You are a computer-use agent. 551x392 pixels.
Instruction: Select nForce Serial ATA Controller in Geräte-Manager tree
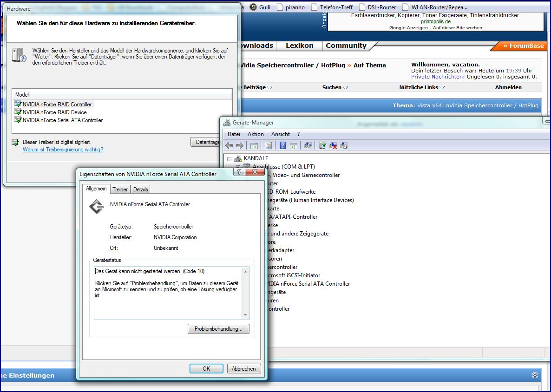coord(308,284)
